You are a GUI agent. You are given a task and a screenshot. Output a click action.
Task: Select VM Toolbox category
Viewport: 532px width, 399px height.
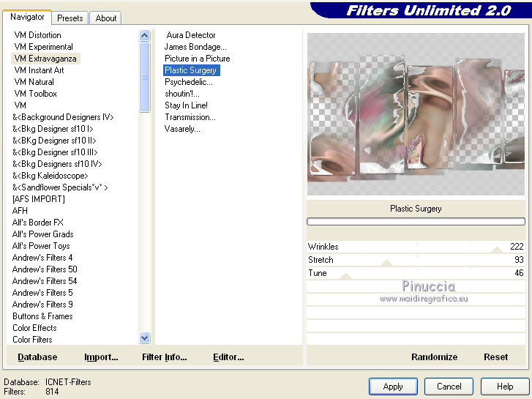coord(35,94)
